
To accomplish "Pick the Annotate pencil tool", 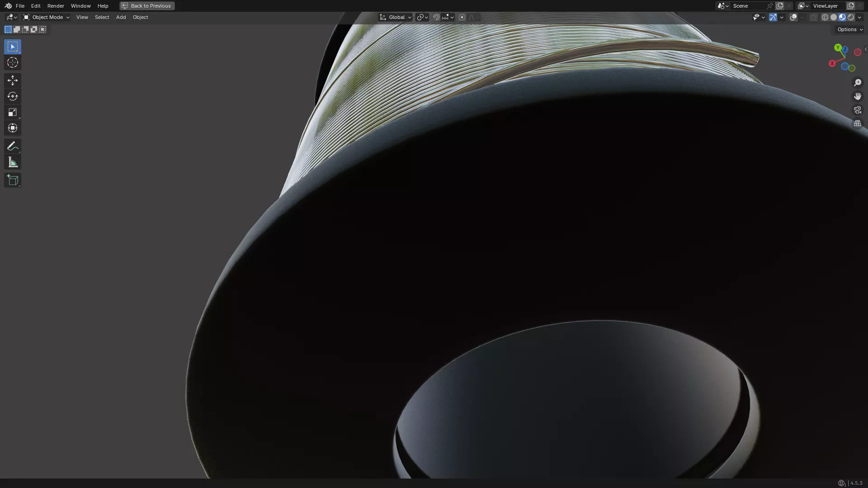I will click(12, 146).
